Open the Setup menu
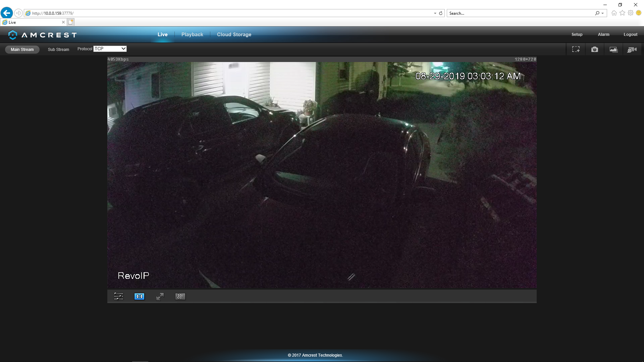Viewport: 644px width, 362px height. [x=577, y=35]
